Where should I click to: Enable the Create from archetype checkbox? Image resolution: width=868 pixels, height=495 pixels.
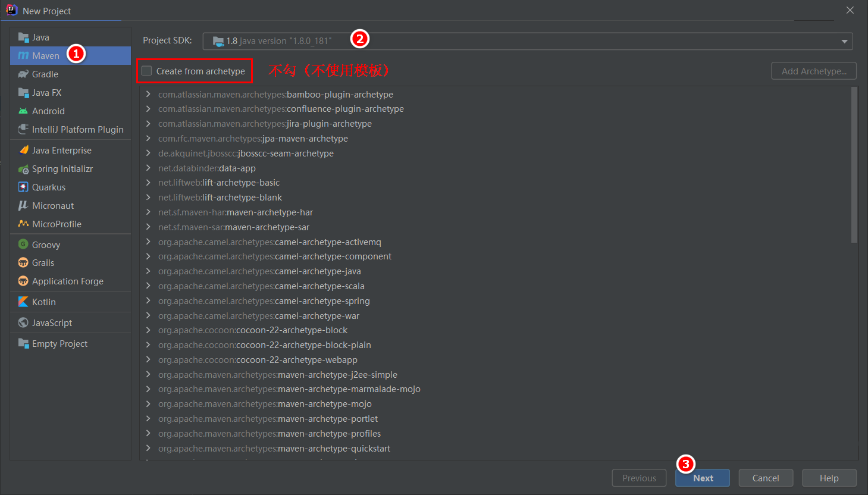146,71
